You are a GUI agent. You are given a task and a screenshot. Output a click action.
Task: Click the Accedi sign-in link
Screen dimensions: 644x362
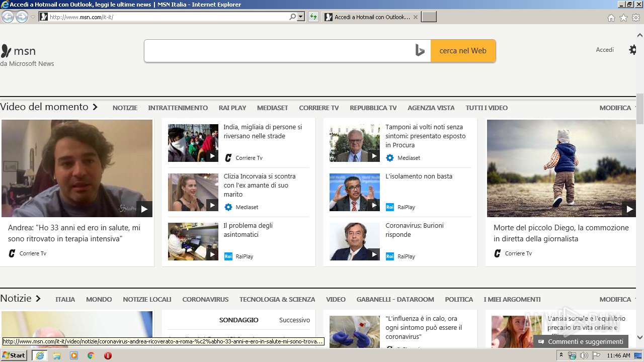tap(605, 50)
